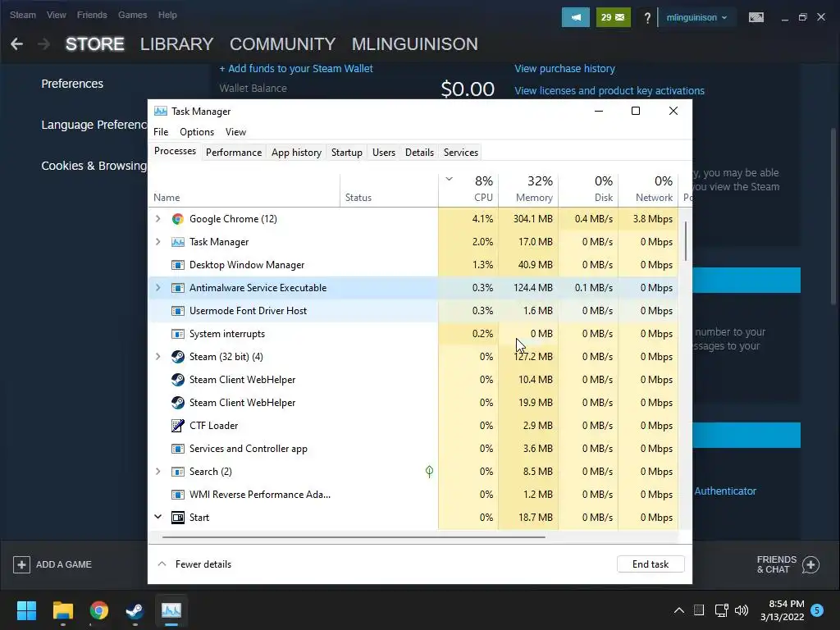Click the second Steam Client WebHelper icon, 19.9 MB
840x630 pixels.
(177, 402)
